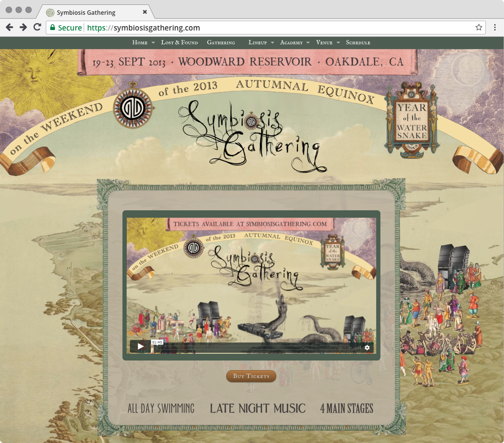Expand the Lineup dropdown arrow
This screenshot has width=504, height=443.
[272, 43]
